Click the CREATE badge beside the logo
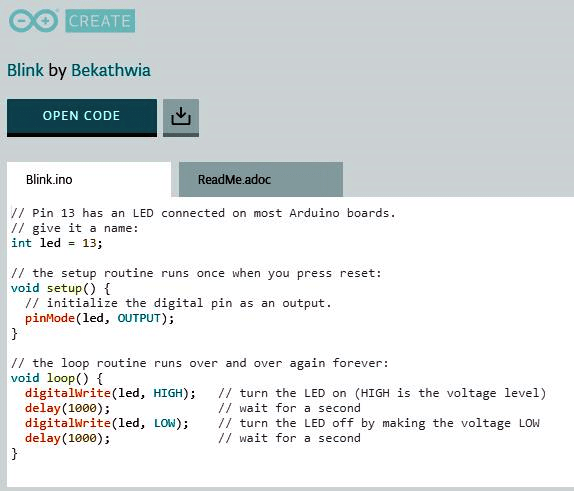Viewport: 574px width, 491px height. pos(100,21)
